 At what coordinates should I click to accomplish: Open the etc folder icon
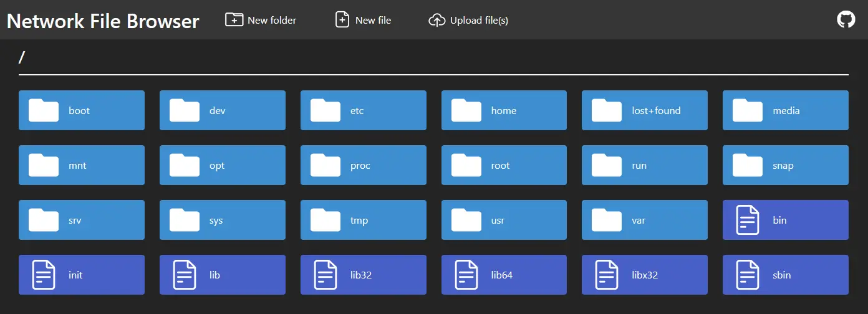325,110
